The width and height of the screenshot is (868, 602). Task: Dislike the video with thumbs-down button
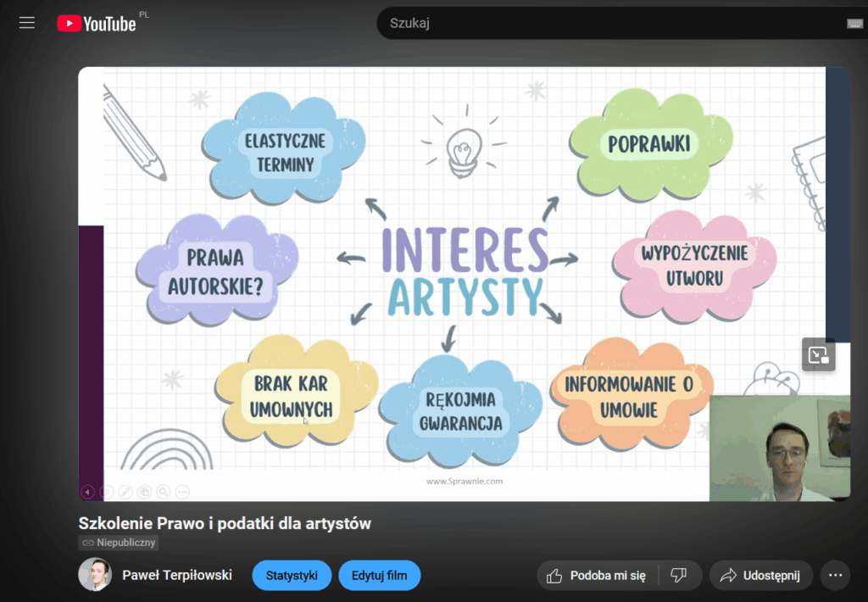point(678,576)
